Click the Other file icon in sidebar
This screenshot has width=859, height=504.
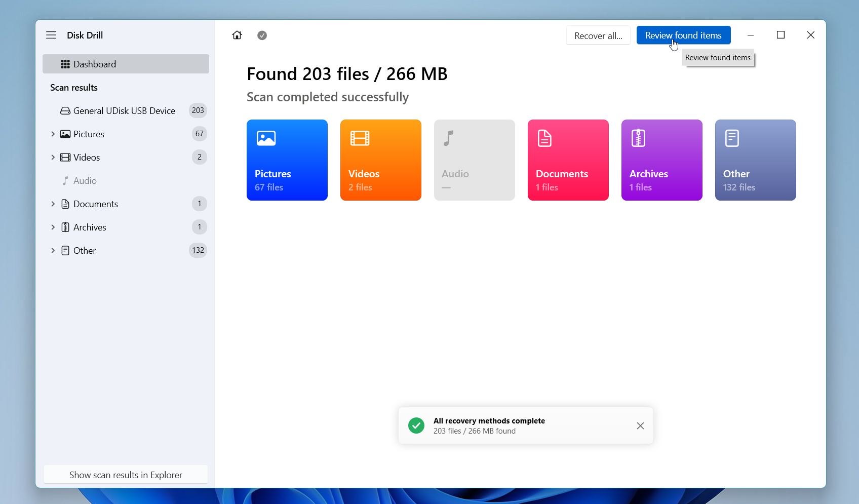pos(65,250)
